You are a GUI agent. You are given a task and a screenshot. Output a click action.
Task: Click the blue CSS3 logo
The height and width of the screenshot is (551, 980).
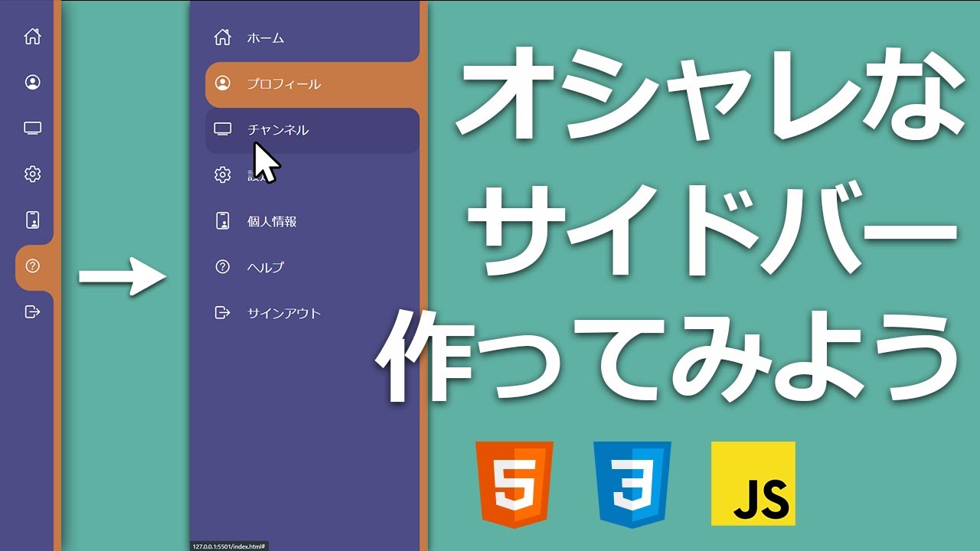(632, 484)
